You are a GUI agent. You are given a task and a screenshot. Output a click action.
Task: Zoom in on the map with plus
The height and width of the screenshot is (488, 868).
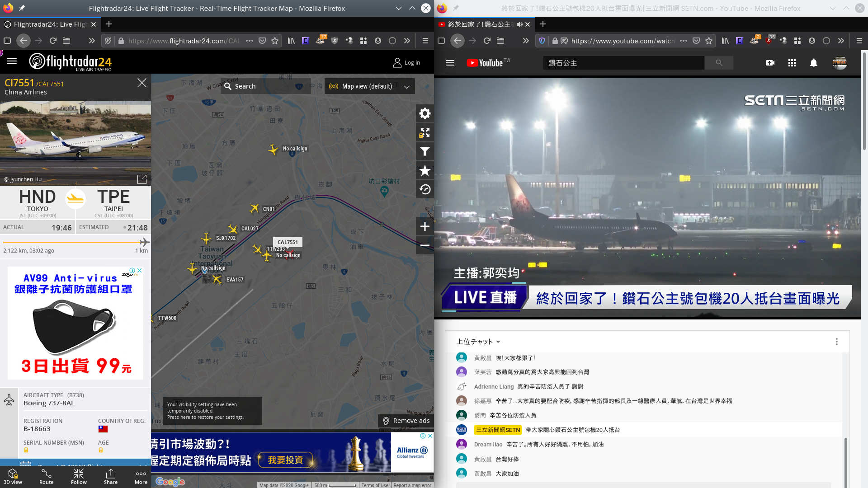point(425,226)
